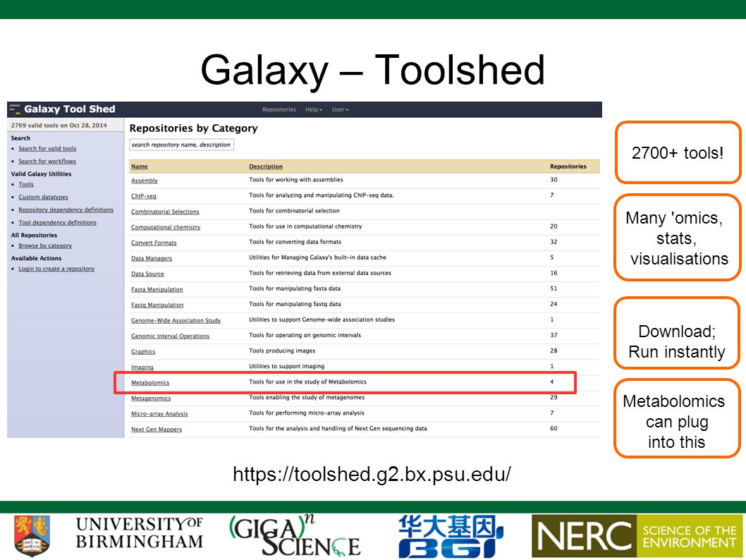This screenshot has width=746, height=560.
Task: Open the Repositories menu in header
Action: click(x=279, y=109)
